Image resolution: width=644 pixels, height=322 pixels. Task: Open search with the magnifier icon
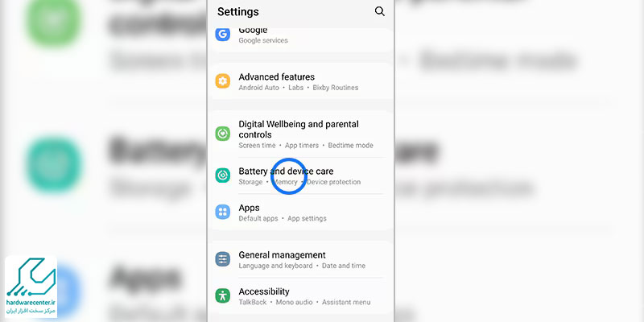tap(379, 11)
